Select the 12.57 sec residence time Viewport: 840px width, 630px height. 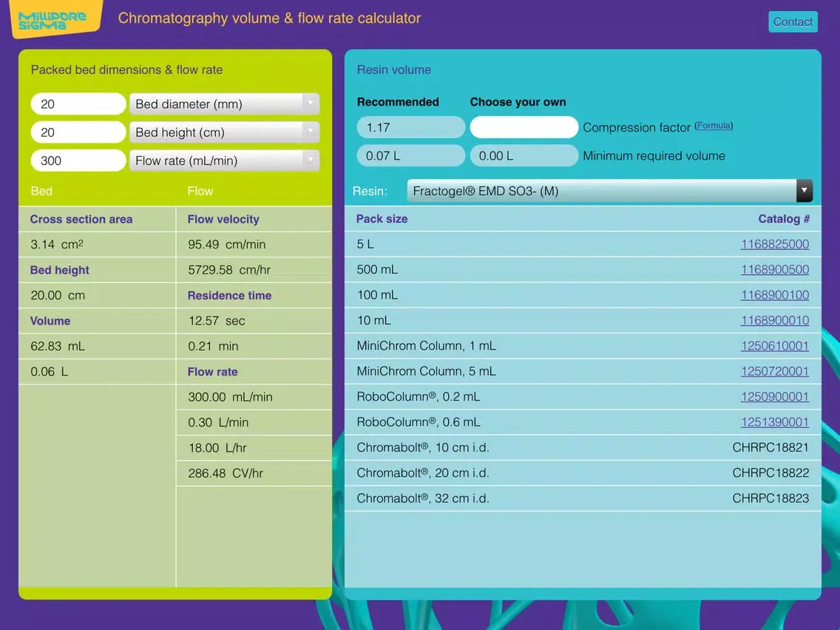[x=217, y=321]
